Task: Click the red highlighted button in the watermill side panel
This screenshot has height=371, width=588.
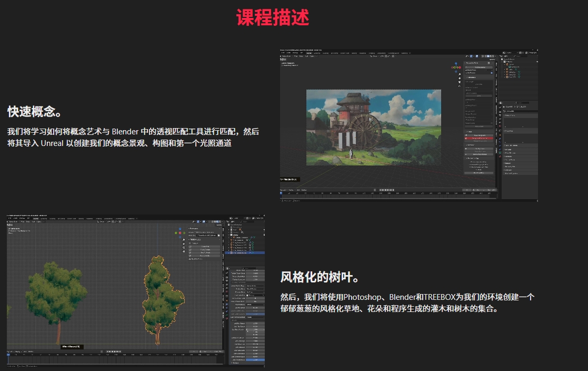Action: tap(479, 138)
